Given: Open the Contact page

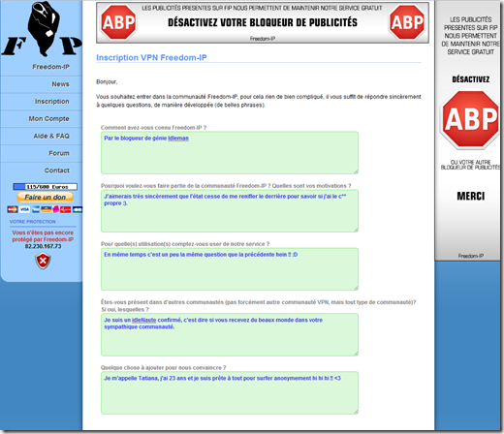Looking at the screenshot, I should [x=57, y=170].
